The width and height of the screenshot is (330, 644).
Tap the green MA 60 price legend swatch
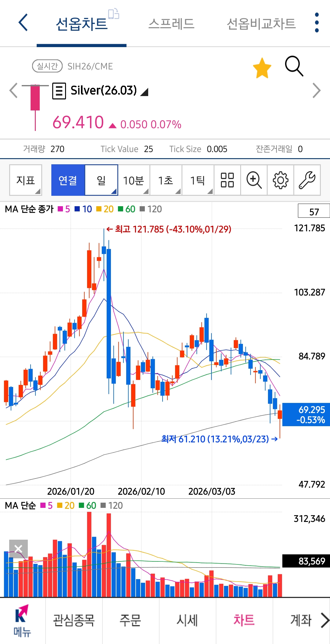[x=120, y=209]
